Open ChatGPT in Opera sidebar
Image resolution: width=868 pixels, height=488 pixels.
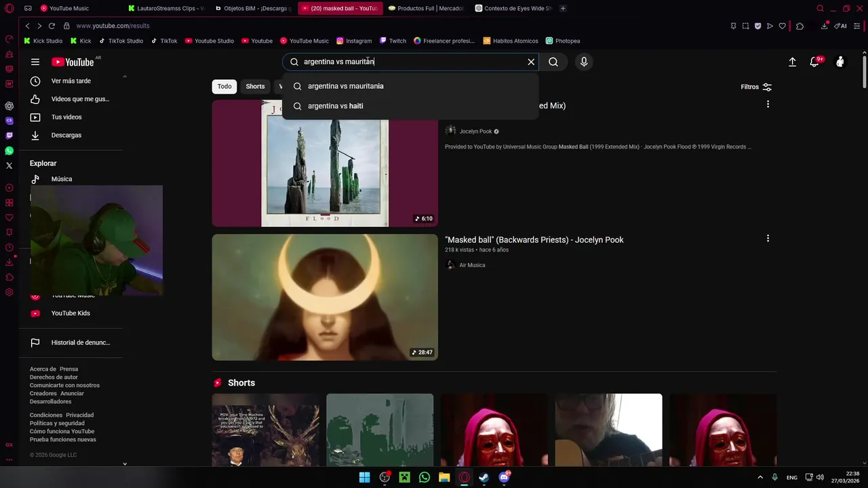9,106
